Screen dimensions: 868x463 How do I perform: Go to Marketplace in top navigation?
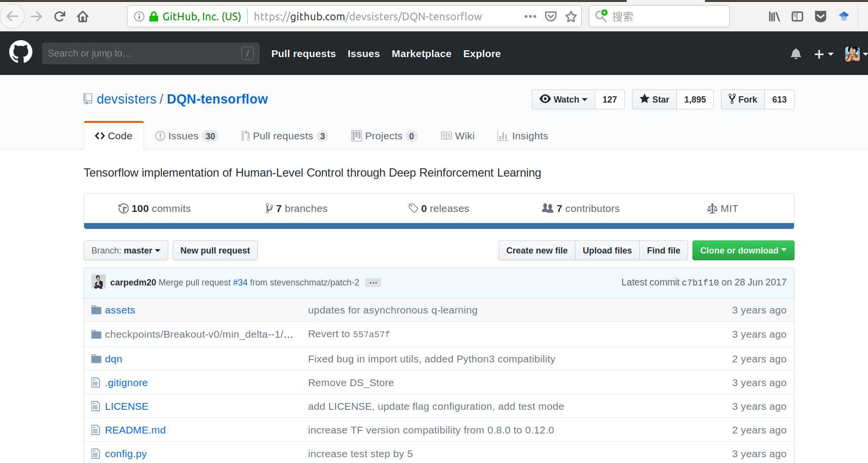point(422,54)
